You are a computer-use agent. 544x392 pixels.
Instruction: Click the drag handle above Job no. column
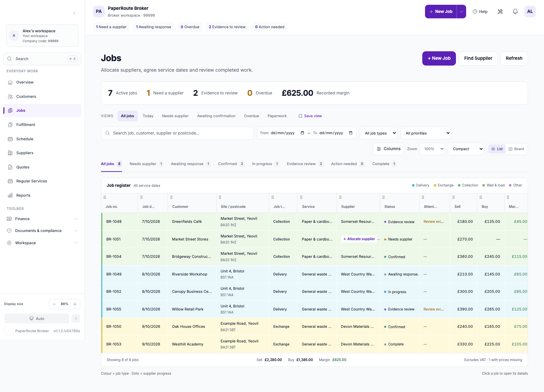105,197
